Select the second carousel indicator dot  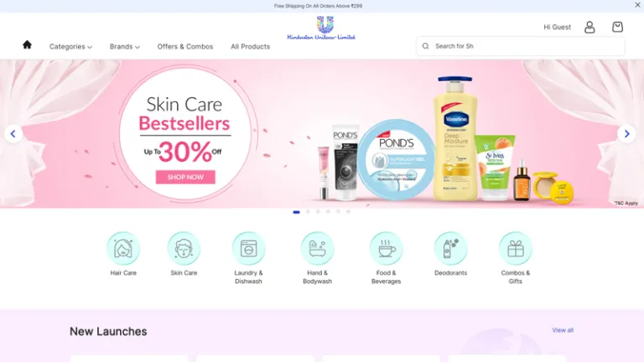(308, 212)
